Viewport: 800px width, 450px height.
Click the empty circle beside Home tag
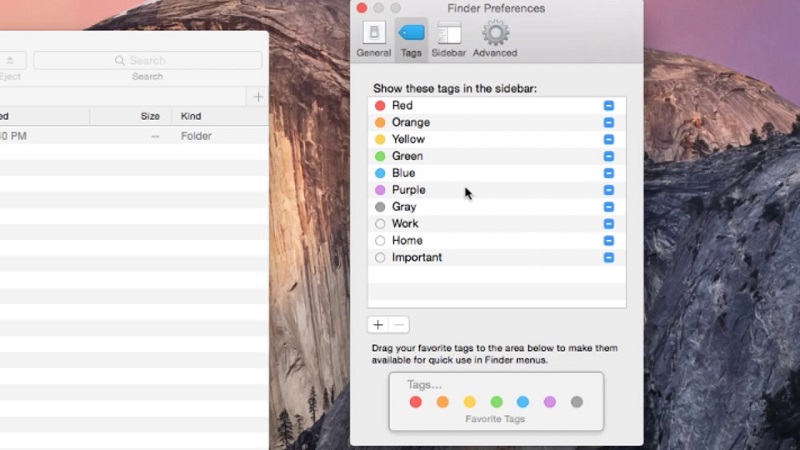[380, 240]
